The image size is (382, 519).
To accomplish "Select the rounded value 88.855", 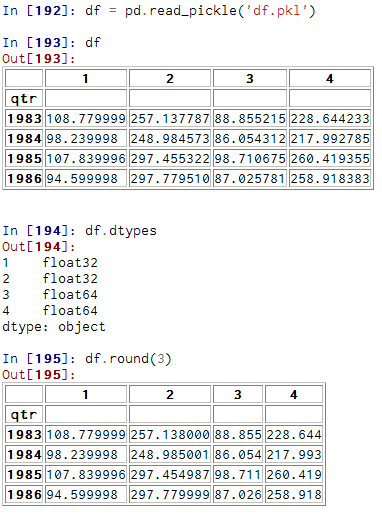I will coord(238,435).
